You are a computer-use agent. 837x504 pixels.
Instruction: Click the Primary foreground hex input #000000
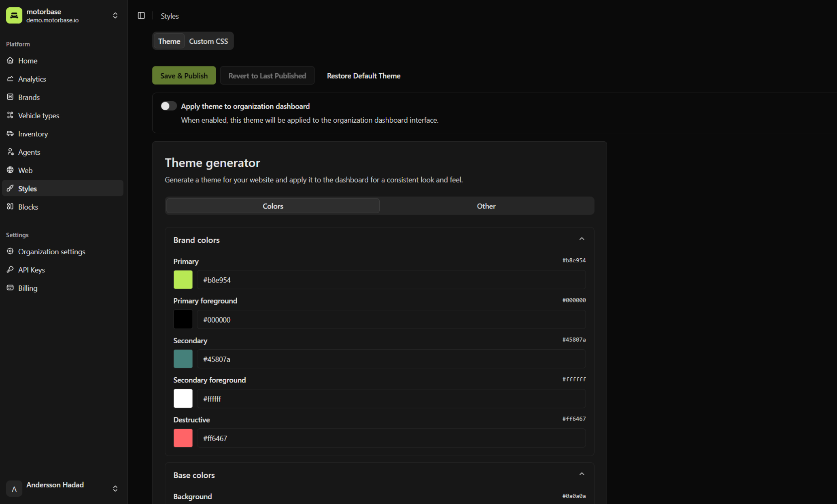[391, 319]
